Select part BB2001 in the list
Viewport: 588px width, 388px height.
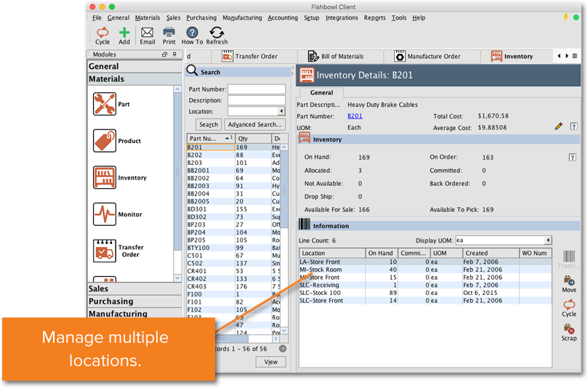(x=233, y=171)
